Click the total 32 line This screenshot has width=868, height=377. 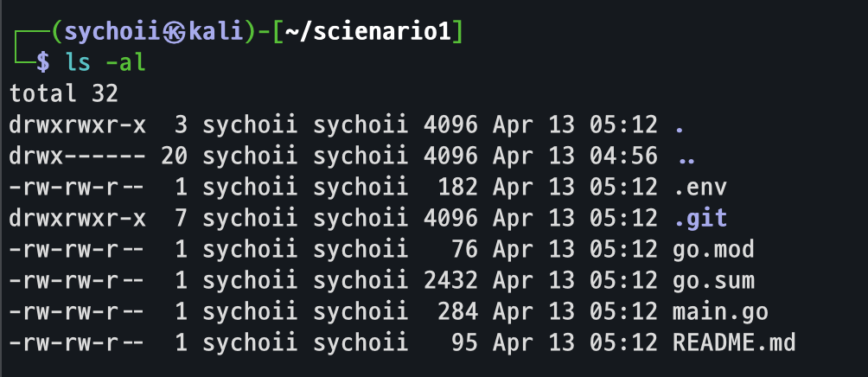pyautogui.click(x=64, y=93)
